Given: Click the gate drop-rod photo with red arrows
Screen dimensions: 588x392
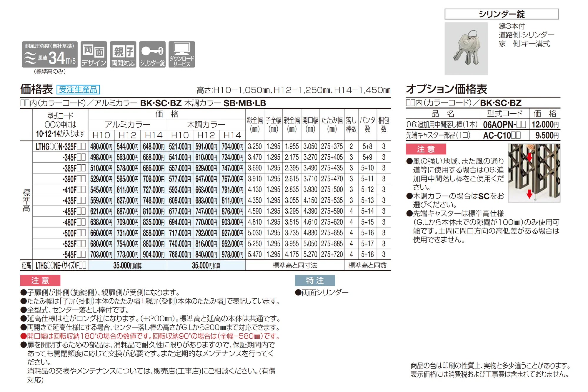Looking at the screenshot, I should 534,173.
